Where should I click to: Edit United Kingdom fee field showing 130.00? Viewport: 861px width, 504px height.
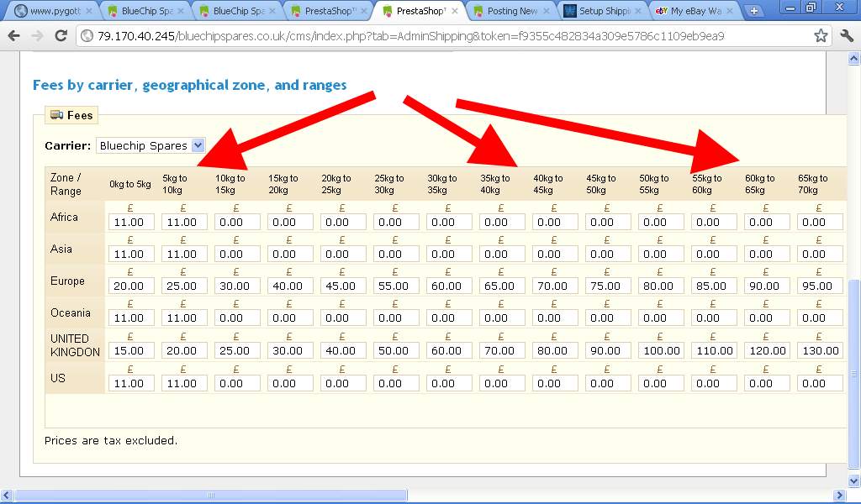click(819, 350)
